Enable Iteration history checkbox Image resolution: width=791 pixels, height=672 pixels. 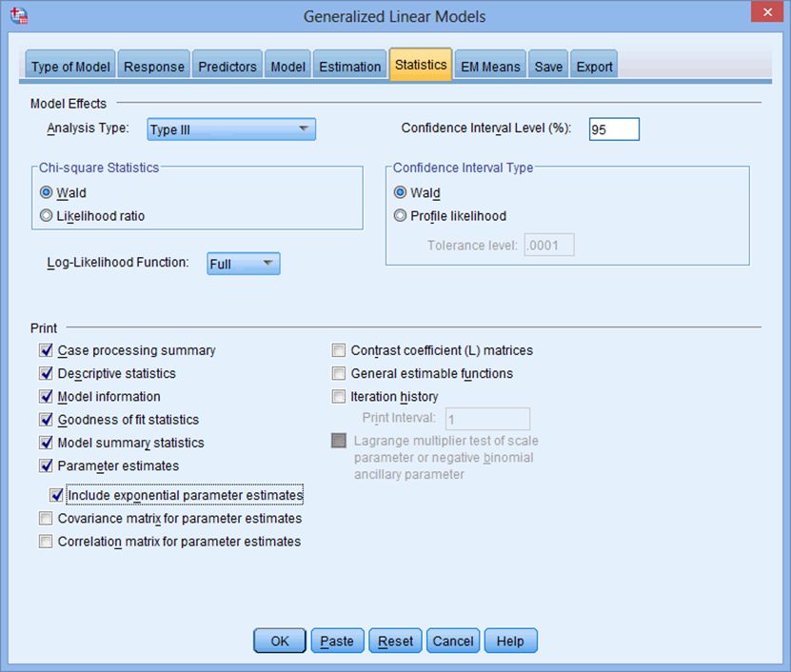point(339,396)
